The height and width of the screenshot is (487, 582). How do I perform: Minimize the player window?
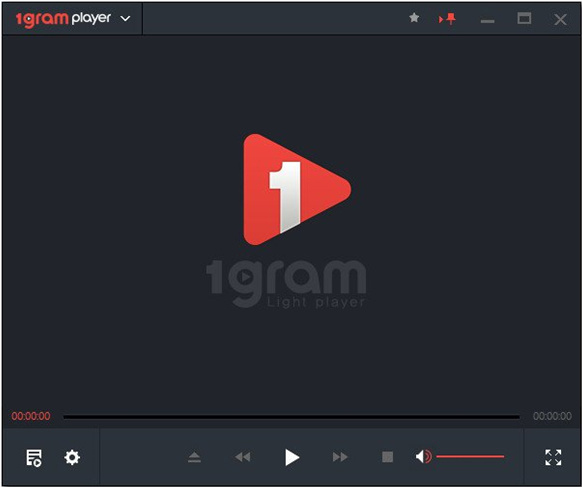[487, 21]
